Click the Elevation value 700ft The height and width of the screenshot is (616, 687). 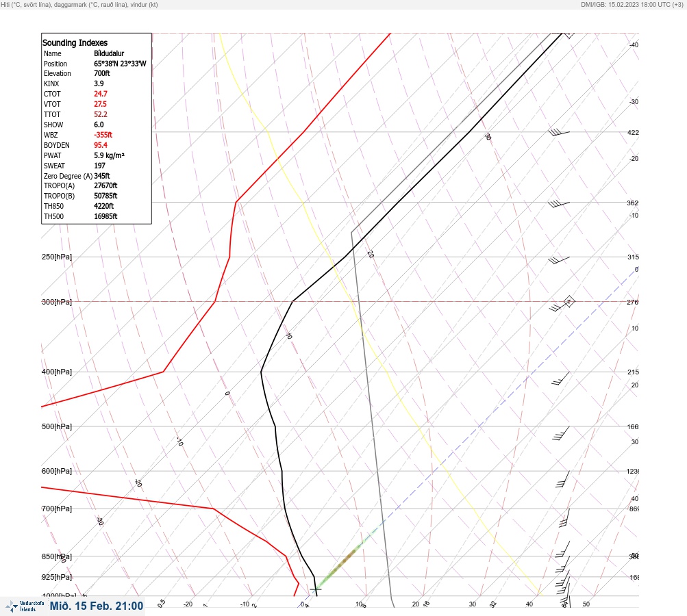coord(101,73)
